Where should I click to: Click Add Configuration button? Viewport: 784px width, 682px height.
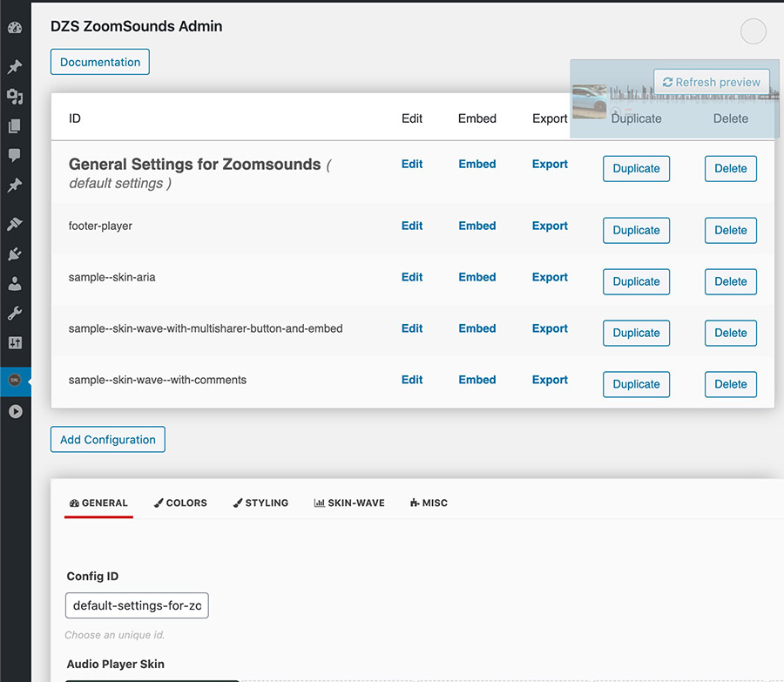click(x=108, y=440)
